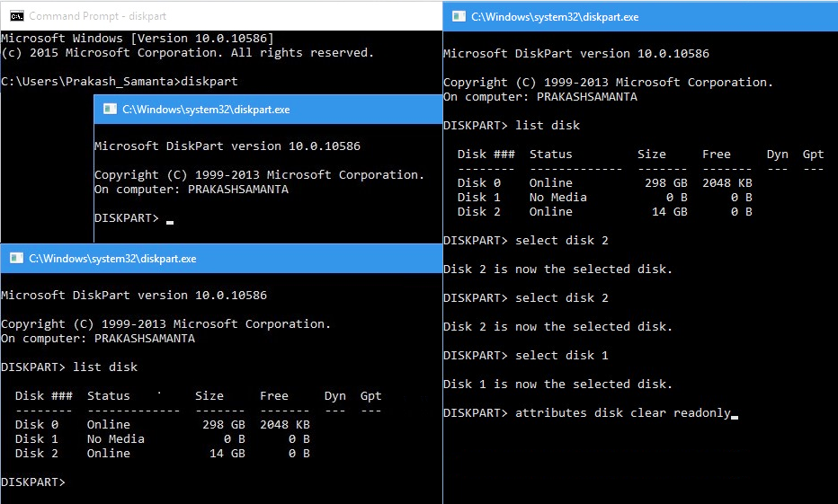
Task: Click 'Disk 1' in the bottom-left window's disk list
Action: tap(37, 438)
